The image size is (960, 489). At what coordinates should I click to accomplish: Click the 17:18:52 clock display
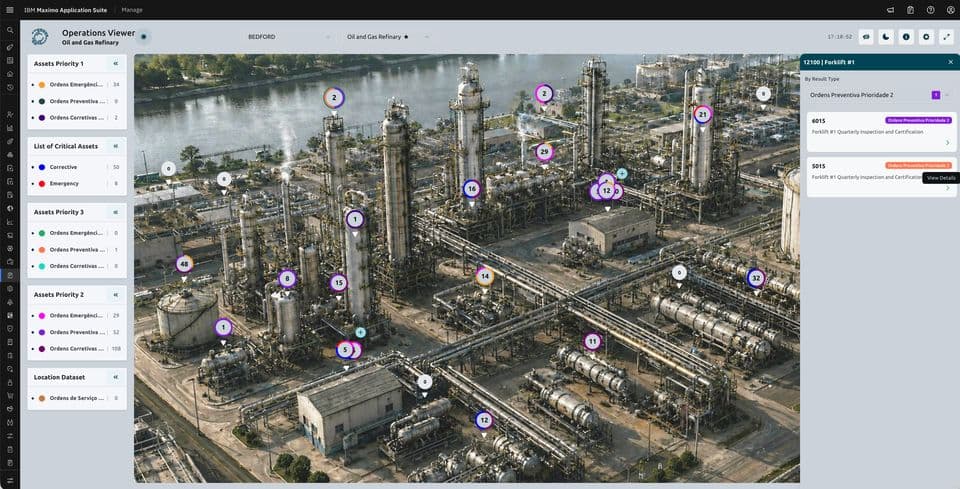coord(839,37)
